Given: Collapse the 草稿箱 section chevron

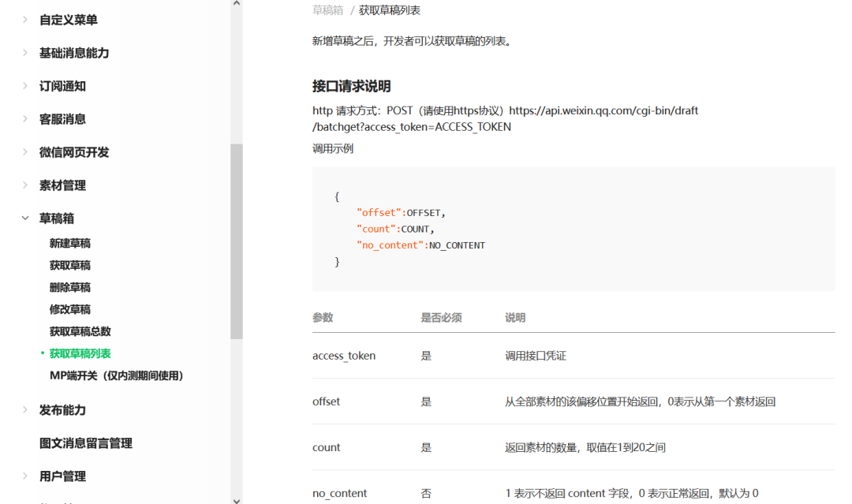Looking at the screenshot, I should [25, 218].
